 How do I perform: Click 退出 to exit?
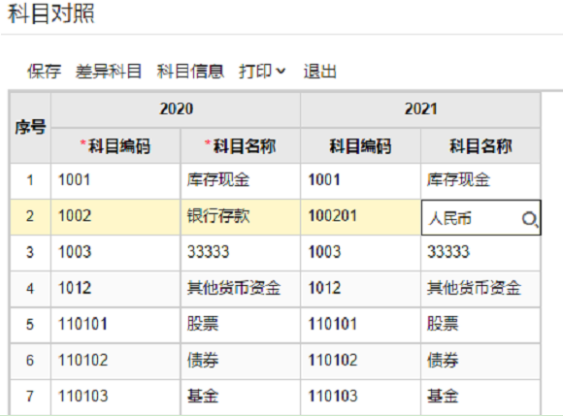tap(320, 71)
